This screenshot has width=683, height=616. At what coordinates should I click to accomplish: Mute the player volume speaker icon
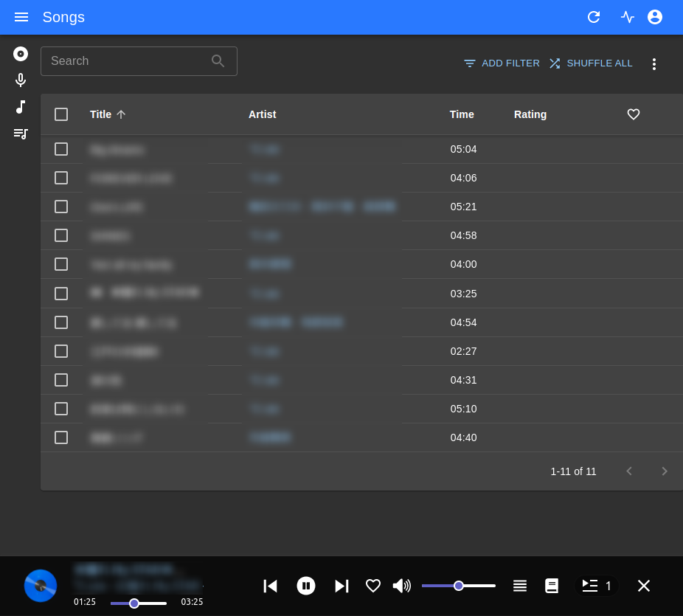[401, 586]
